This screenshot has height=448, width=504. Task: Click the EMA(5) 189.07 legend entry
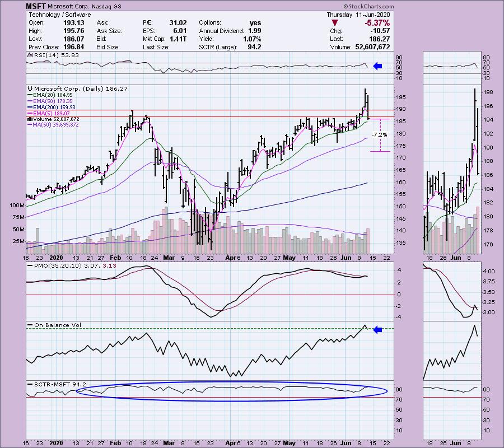52,114
